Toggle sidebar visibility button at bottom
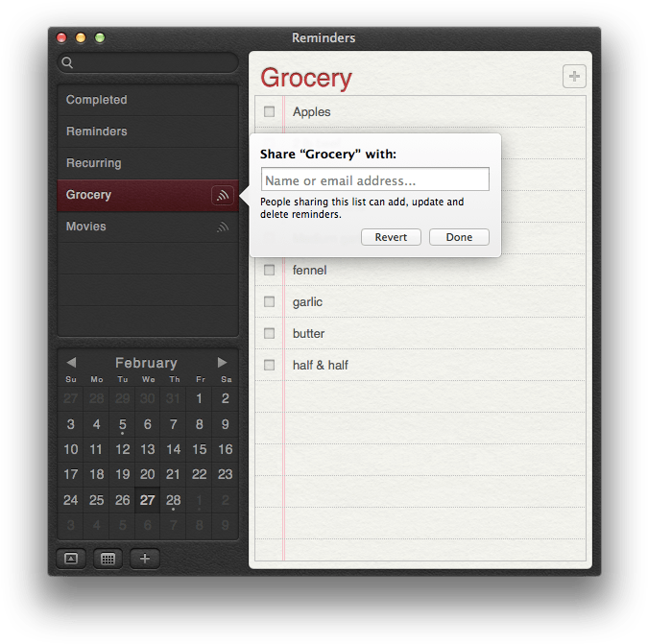Screen dimensions: 648x644 point(71,559)
